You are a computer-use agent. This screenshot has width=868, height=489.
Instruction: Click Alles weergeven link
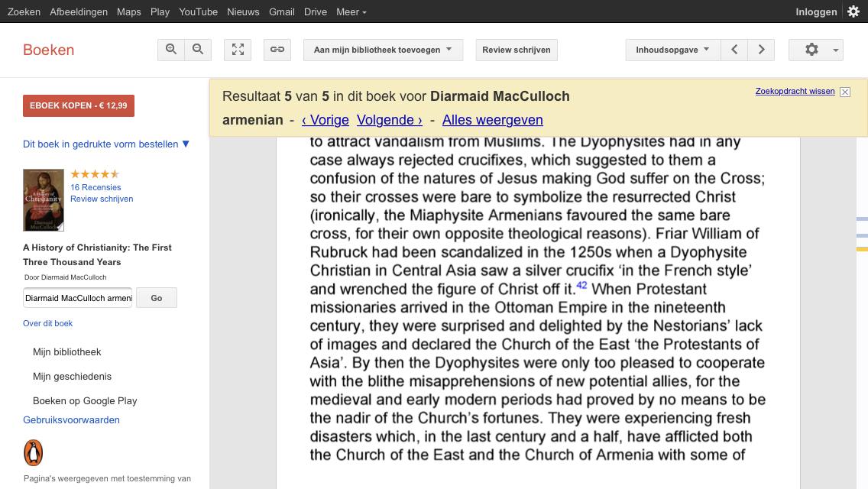[493, 120]
